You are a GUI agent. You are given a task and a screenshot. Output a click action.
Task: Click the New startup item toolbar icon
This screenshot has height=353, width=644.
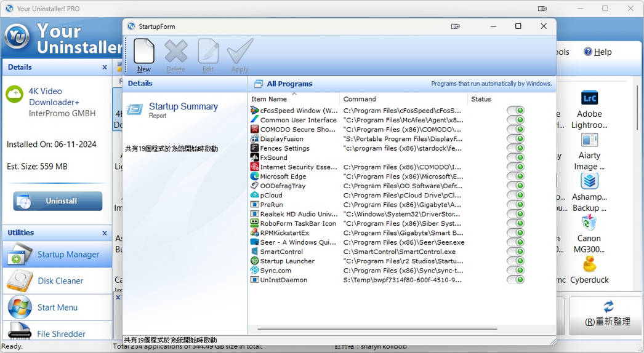[143, 51]
